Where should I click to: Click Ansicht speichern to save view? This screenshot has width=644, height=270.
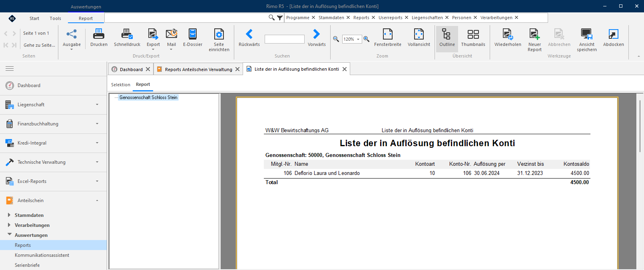587,40
